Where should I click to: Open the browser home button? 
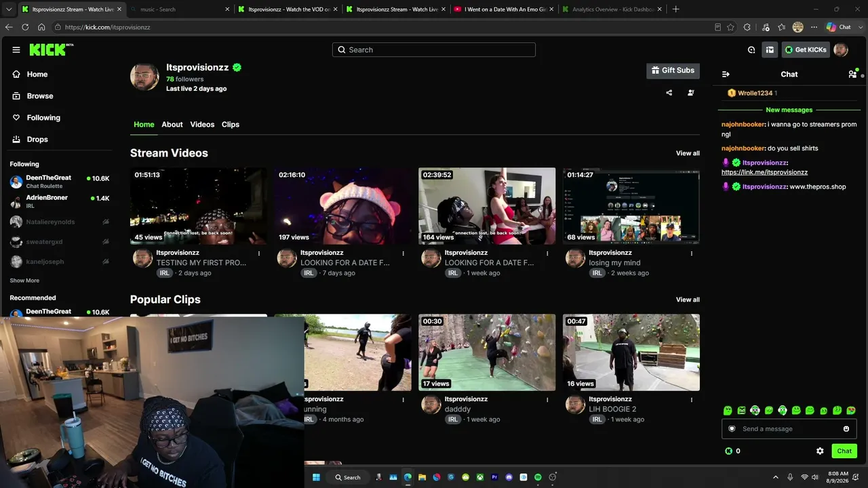pos(41,27)
